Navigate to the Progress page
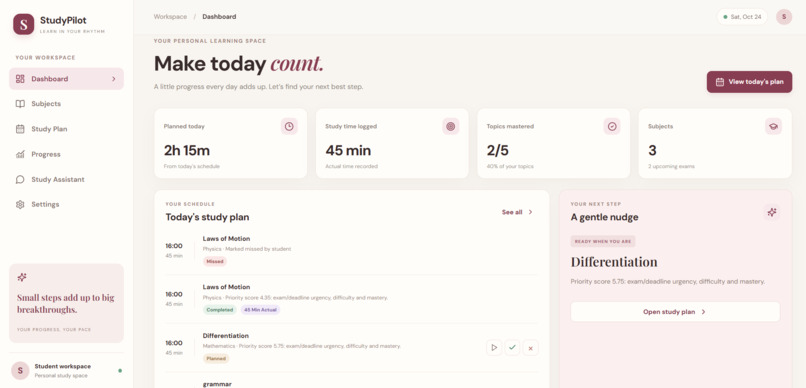Screen dimensions: 806x388 click(66, 154)
